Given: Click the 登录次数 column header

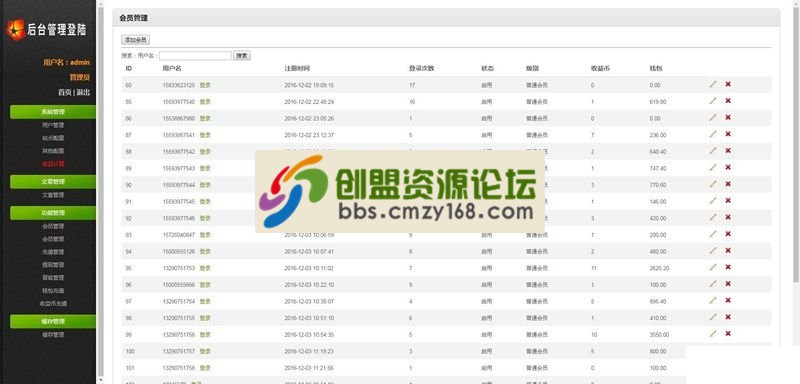Looking at the screenshot, I should [421, 68].
